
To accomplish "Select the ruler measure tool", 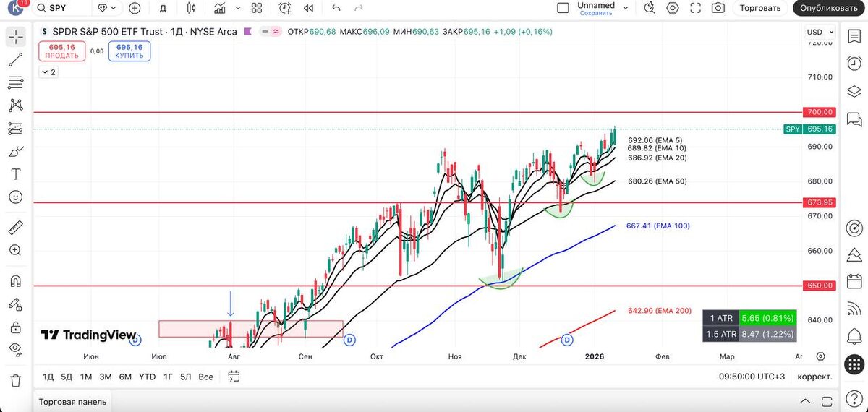I will tap(16, 228).
